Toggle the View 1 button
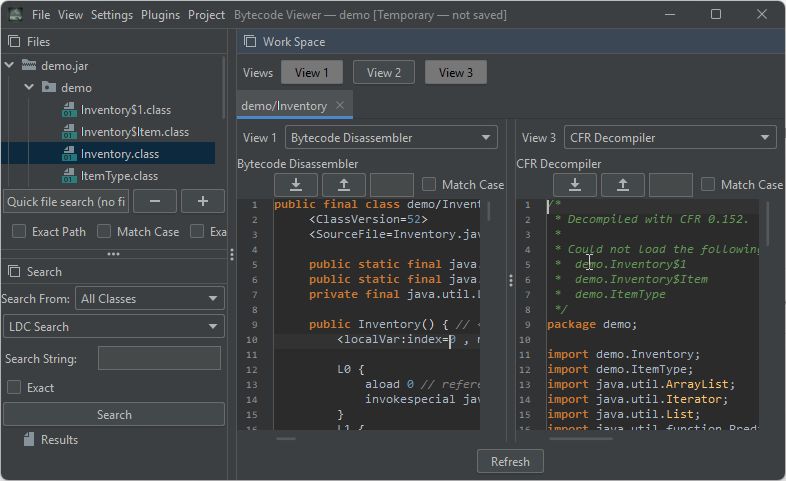 312,73
